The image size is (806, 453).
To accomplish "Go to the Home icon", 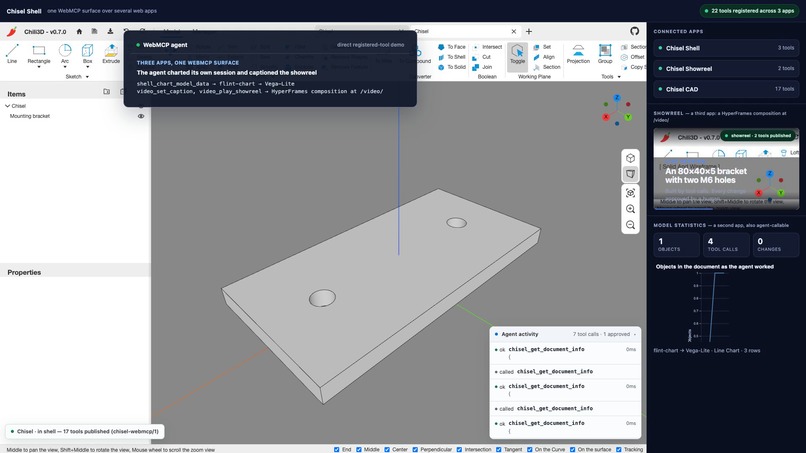I will pos(79,31).
